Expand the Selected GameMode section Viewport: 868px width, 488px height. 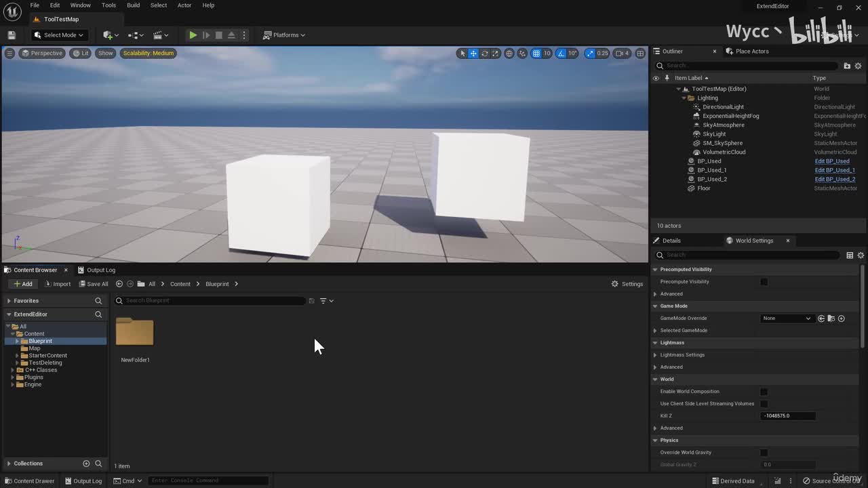(x=655, y=331)
